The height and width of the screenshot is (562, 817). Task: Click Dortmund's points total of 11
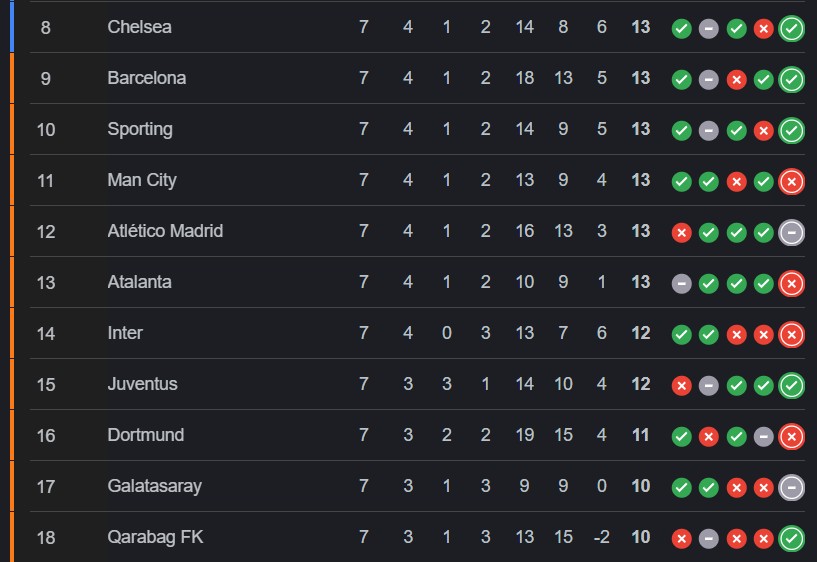pos(641,435)
